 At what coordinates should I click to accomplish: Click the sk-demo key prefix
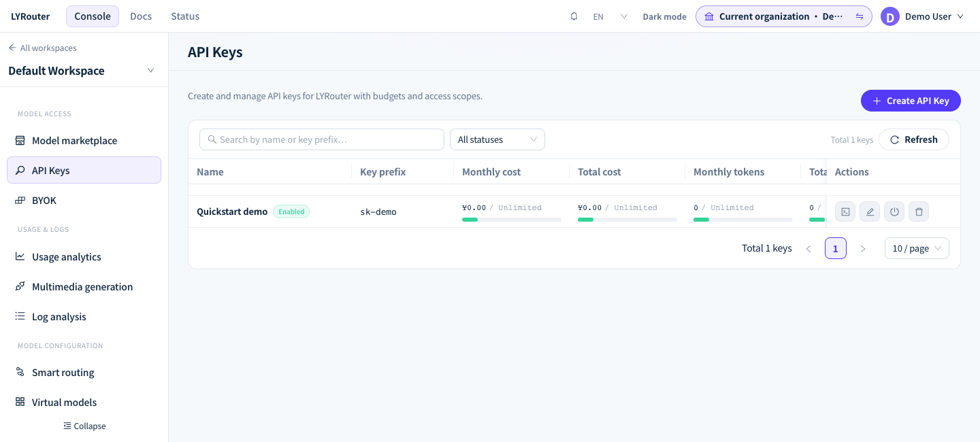point(378,211)
